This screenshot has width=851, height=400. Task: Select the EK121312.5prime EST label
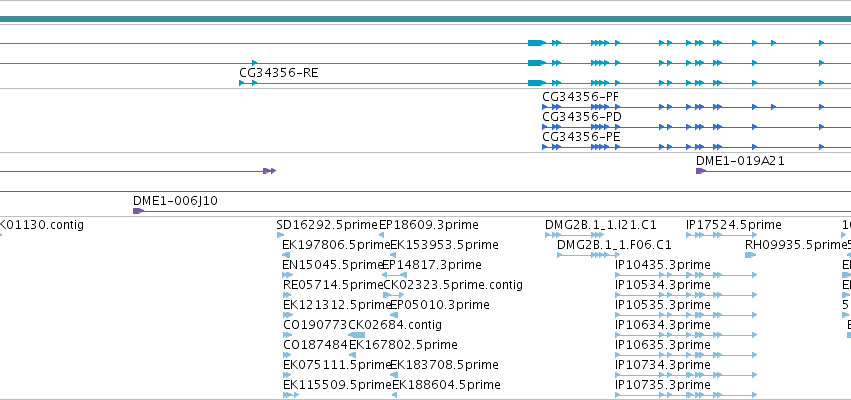pyautogui.click(x=337, y=306)
